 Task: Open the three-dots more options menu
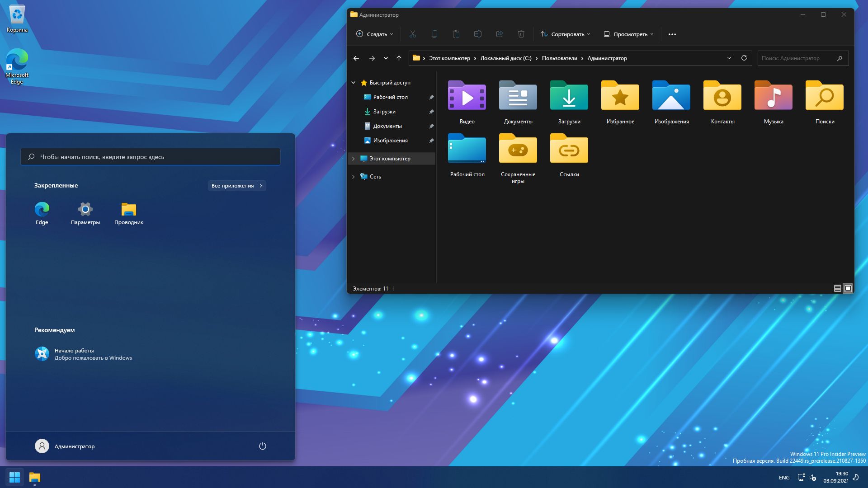coord(672,34)
